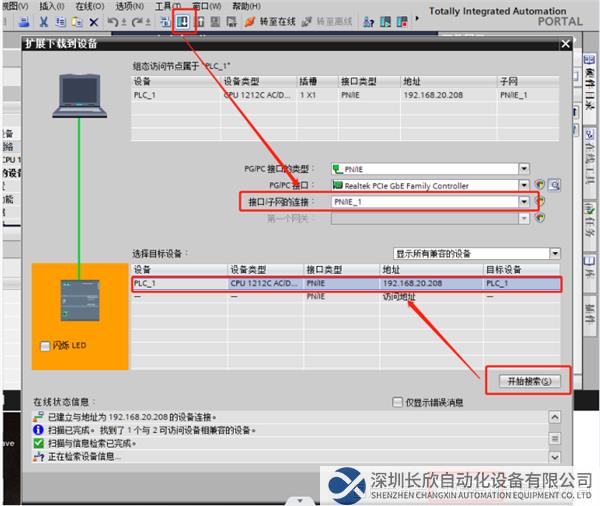
Task: Expand the 接口/子网的连接 PN/IE_1 dropdown
Action: 524,201
